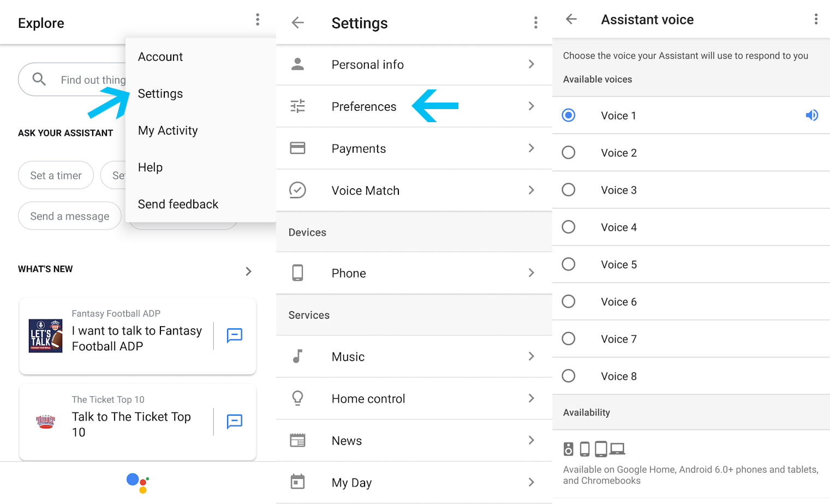Select My Activity in the popup menu
Image resolution: width=830 pixels, height=504 pixels.
168,130
